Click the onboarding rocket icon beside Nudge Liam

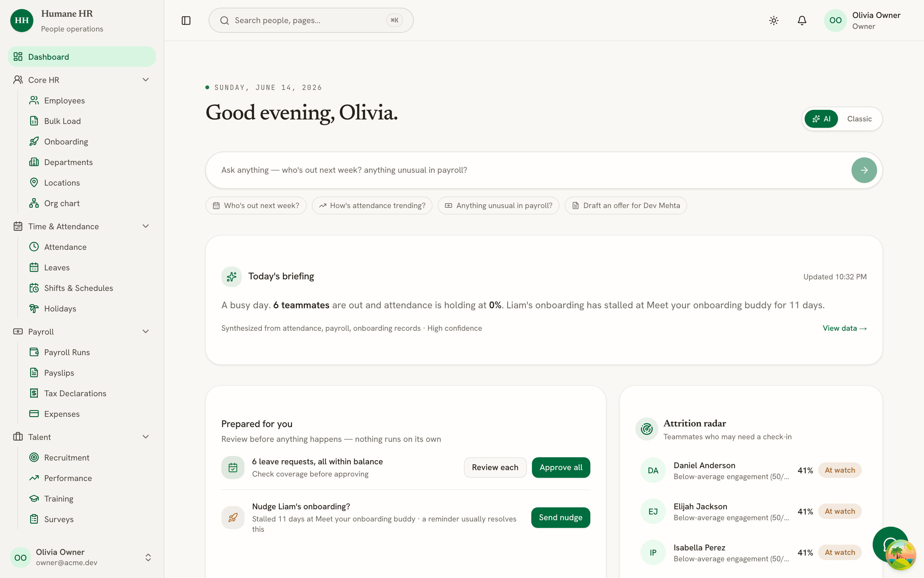tap(233, 518)
